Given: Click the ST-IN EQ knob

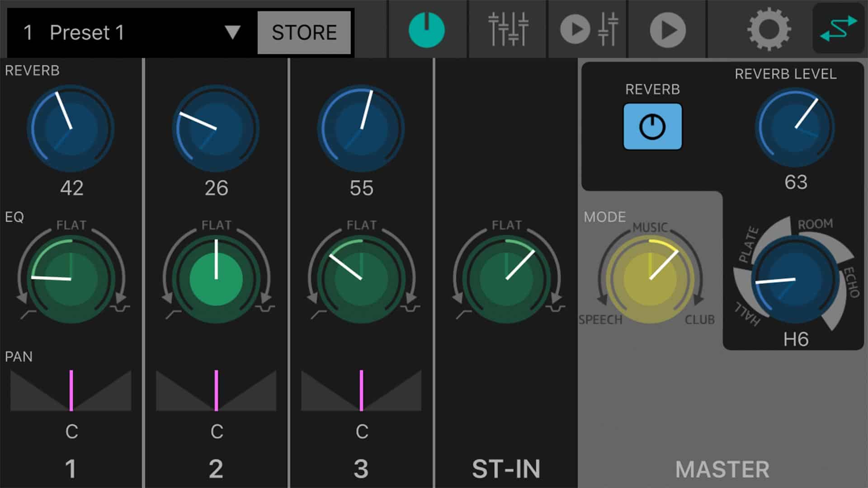Looking at the screenshot, I should coord(506,279).
